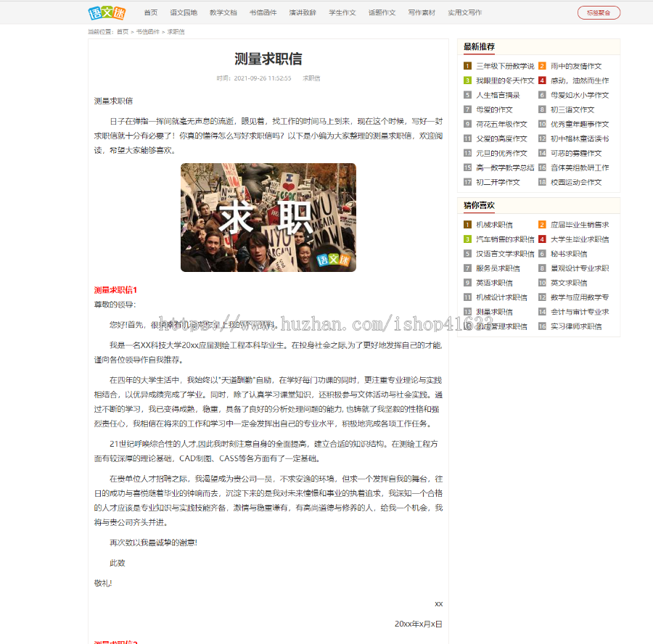Open the 首页 navigation item
653x644 pixels.
[x=151, y=13]
